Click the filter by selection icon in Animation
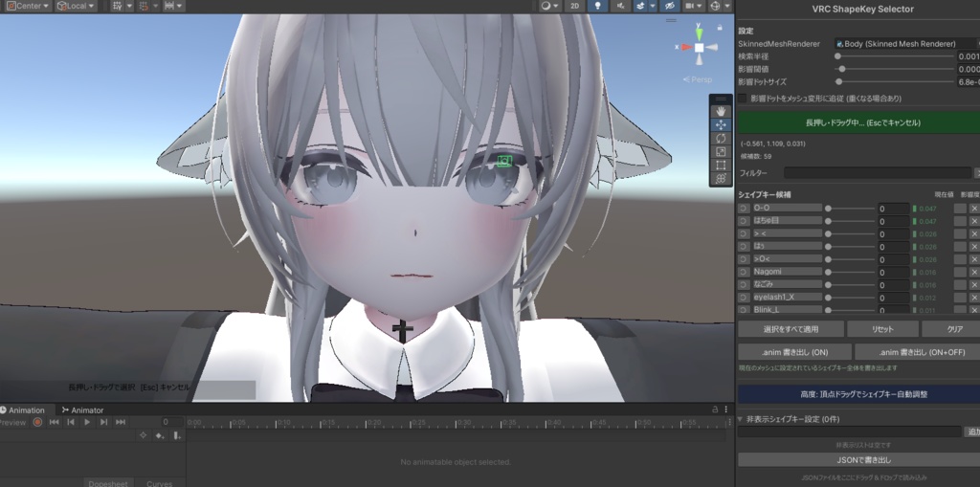The image size is (980, 487). (144, 435)
